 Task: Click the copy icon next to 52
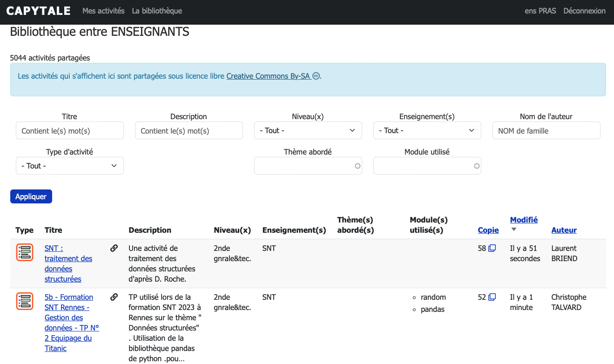click(492, 297)
